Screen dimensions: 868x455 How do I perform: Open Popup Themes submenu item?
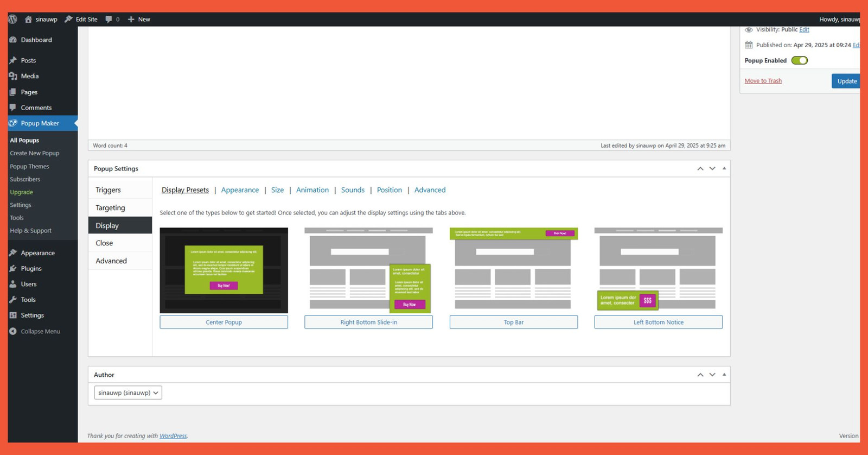click(x=29, y=167)
